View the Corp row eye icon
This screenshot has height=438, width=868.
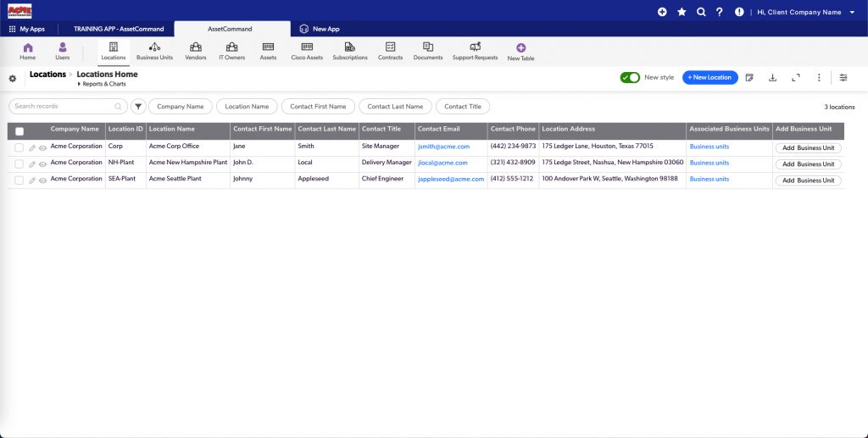pos(42,148)
